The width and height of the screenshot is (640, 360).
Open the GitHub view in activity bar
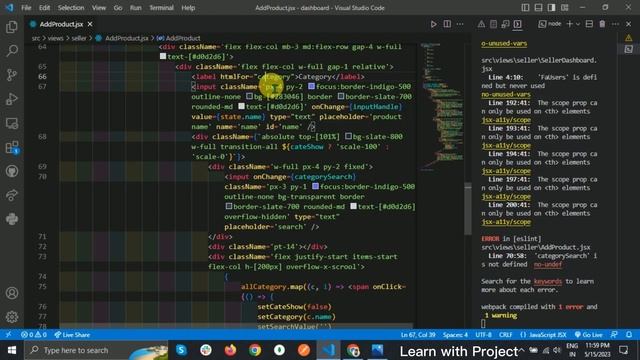tap(12, 171)
